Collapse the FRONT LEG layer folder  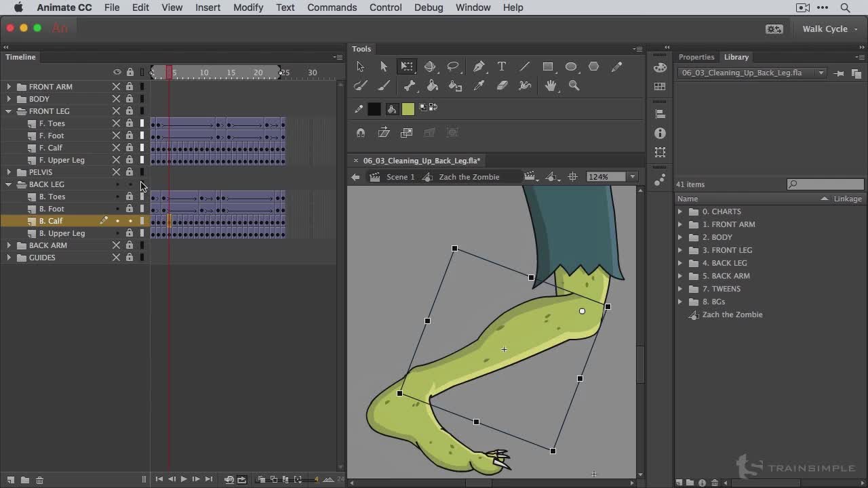pyautogui.click(x=9, y=111)
